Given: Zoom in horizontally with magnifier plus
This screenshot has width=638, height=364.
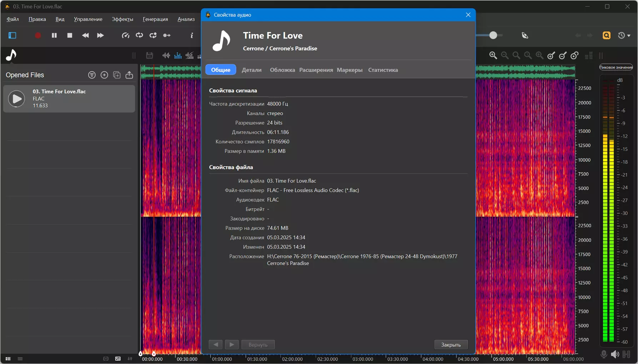Looking at the screenshot, I should tap(493, 55).
